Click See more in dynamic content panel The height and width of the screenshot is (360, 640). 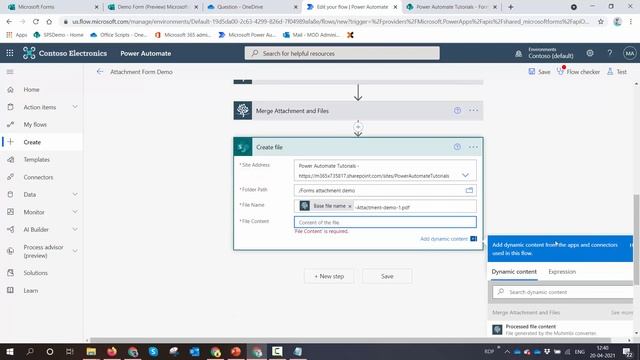pyautogui.click(x=622, y=313)
